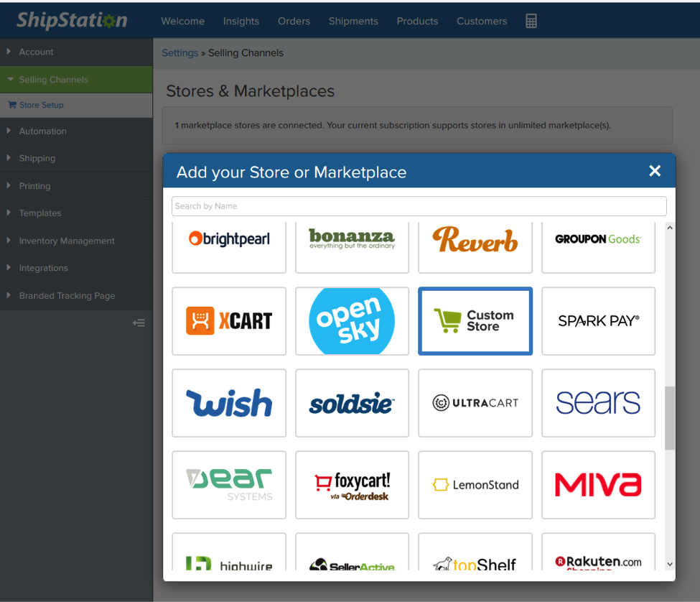Viewport: 700px width, 602px height.
Task: Close the Add your Store dialog
Action: click(655, 170)
